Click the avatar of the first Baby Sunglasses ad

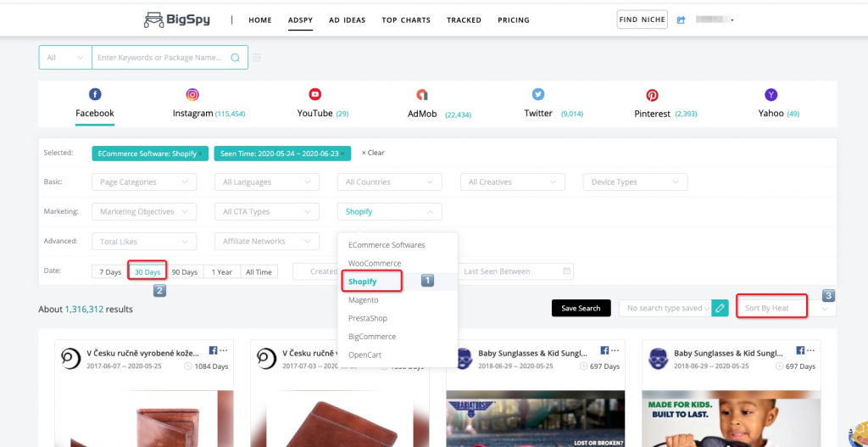[x=463, y=359]
